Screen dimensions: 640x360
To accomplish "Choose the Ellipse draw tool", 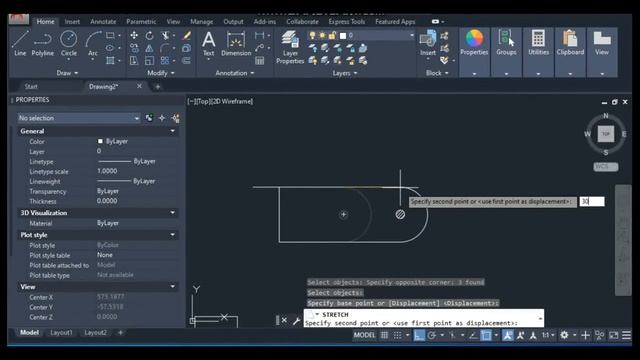I will click(110, 48).
